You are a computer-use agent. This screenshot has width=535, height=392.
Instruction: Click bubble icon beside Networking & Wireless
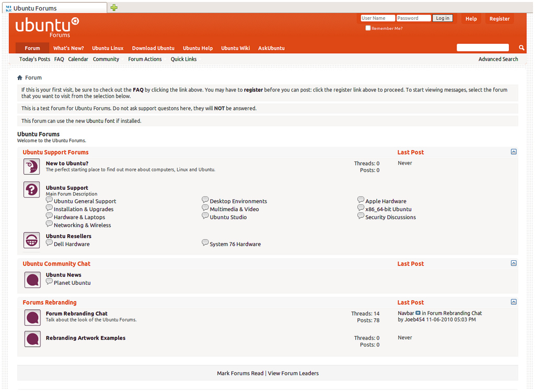(49, 224)
